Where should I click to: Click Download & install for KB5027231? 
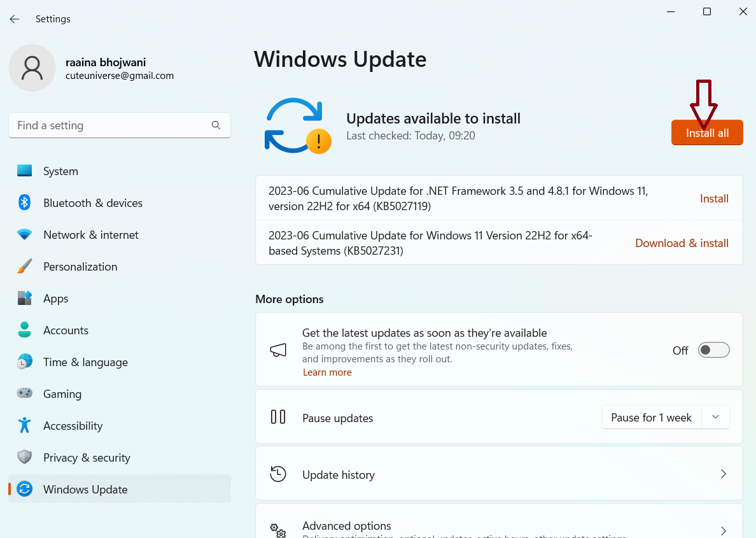point(682,243)
